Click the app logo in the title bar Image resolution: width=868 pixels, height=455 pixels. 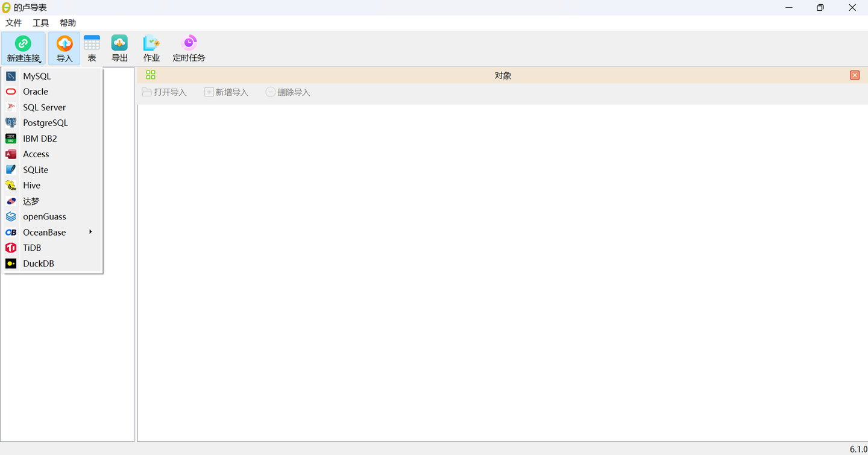(7, 7)
